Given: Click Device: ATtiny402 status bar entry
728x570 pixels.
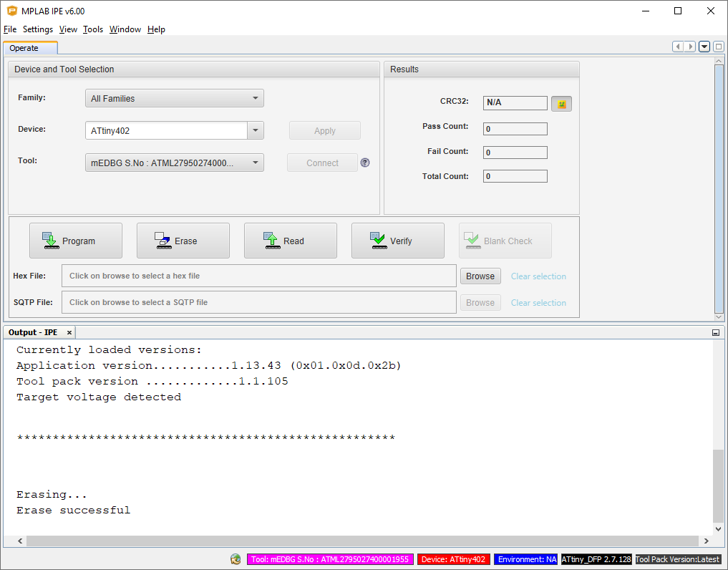Looking at the screenshot, I should click(x=453, y=559).
